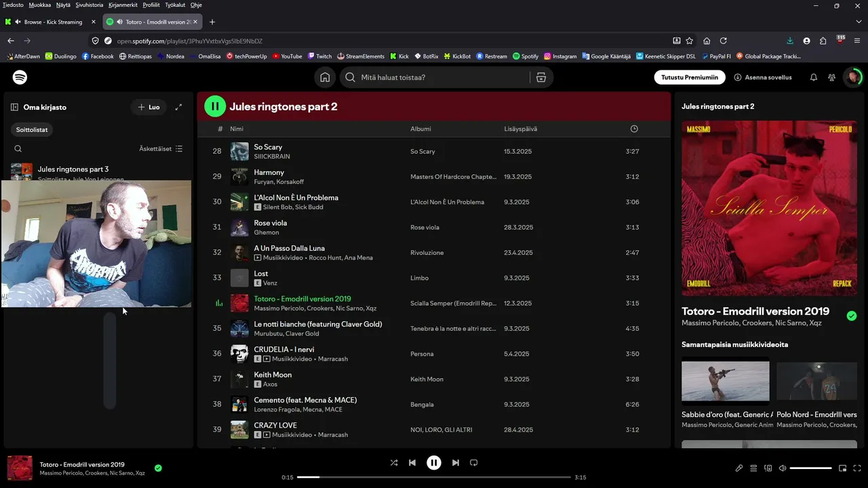
Task: Toggle shuffle in the player bar
Action: pos(394,463)
